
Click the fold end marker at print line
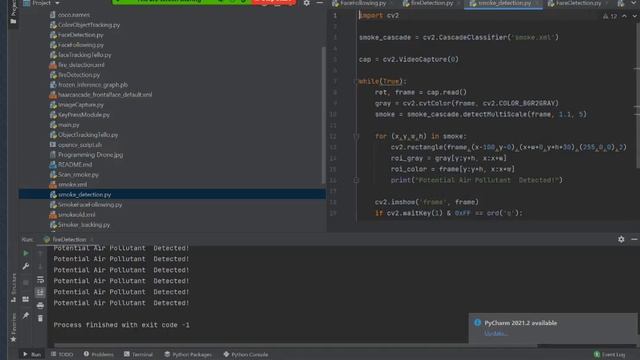click(x=356, y=180)
